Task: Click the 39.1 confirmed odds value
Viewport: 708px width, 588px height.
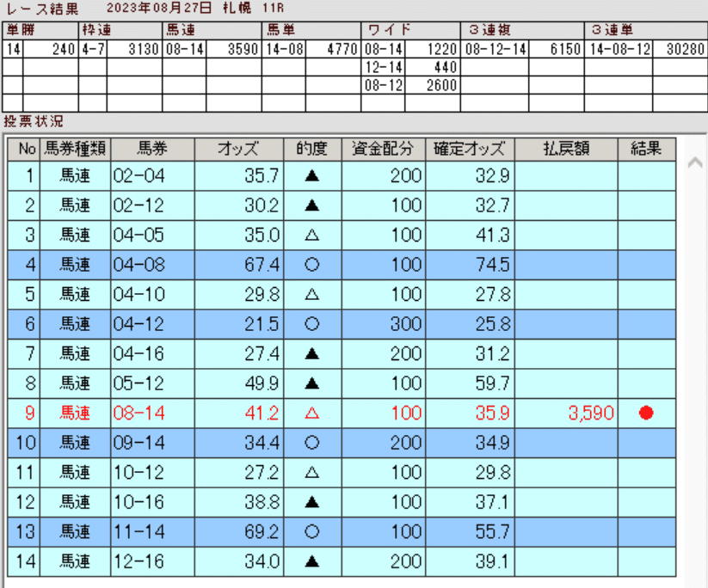Action: pos(493,562)
